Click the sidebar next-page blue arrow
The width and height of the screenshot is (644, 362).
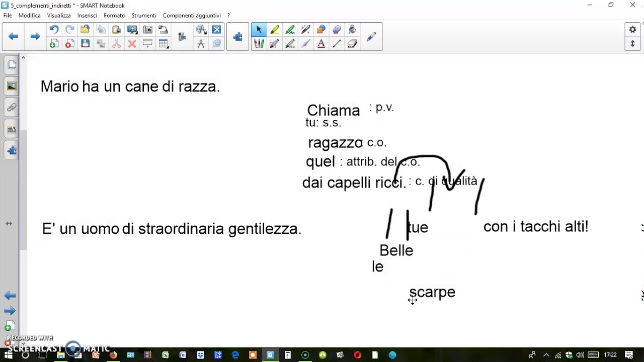point(10,311)
